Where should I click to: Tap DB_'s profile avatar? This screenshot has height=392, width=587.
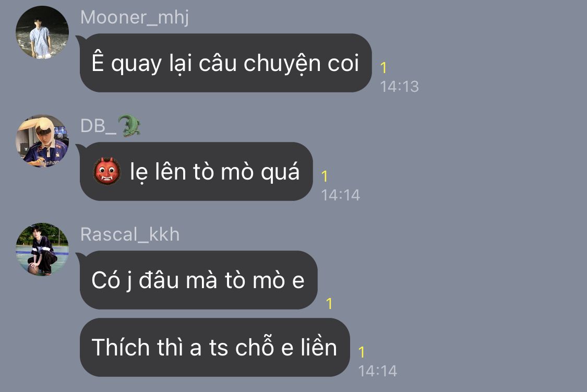click(x=42, y=141)
